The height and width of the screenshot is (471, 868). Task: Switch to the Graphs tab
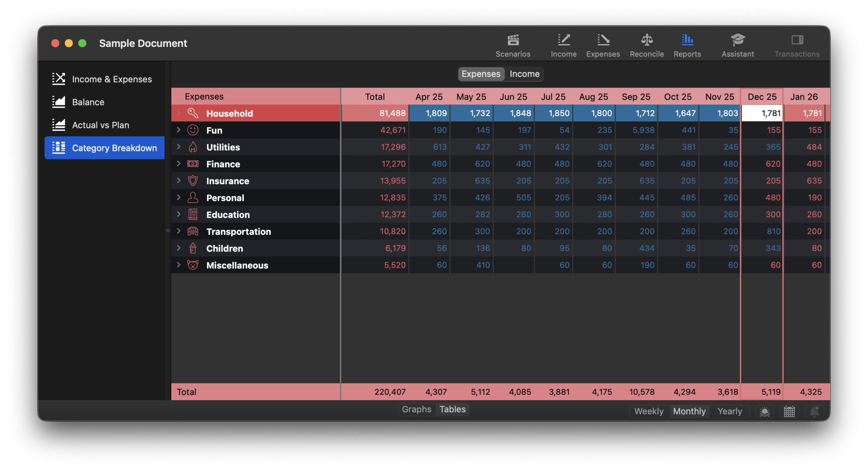[x=416, y=409]
